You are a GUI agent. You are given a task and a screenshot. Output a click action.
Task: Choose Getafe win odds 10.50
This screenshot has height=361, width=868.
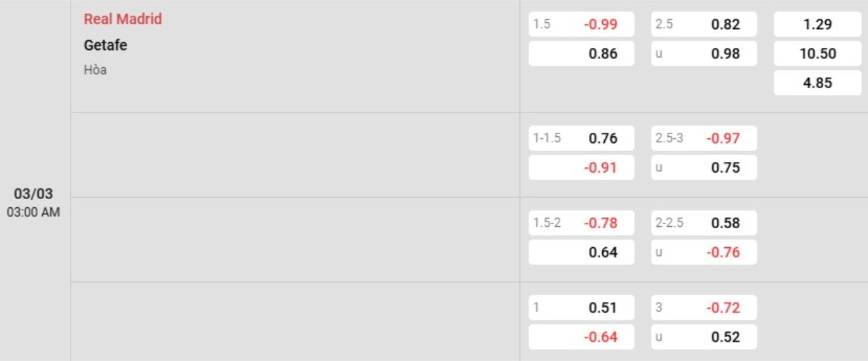point(817,54)
